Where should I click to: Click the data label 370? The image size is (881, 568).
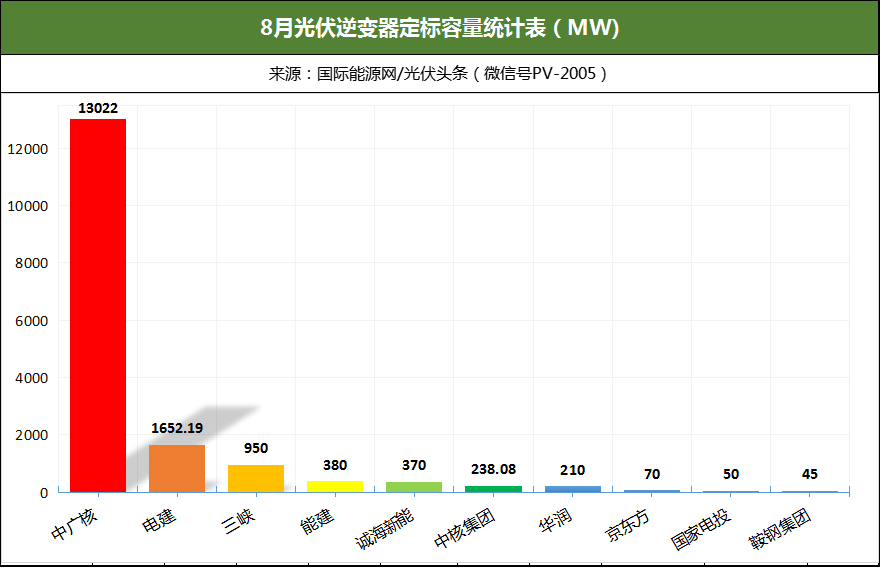pos(414,465)
